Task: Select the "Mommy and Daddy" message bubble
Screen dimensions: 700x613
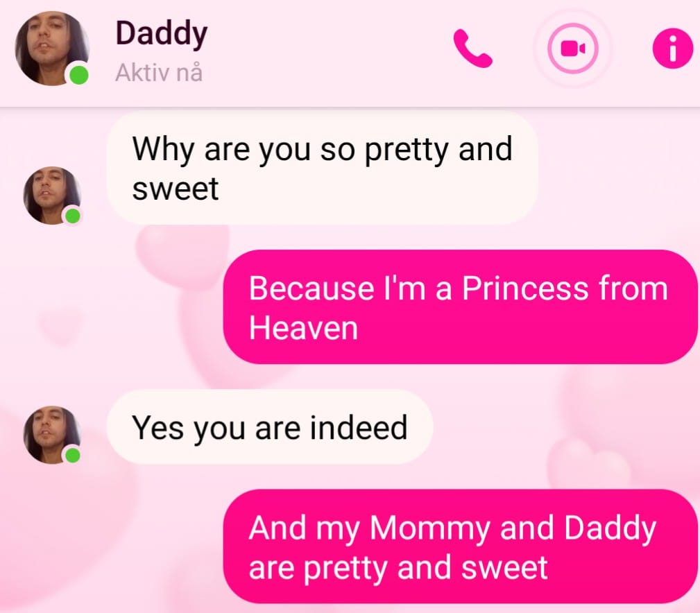Action: click(x=459, y=547)
